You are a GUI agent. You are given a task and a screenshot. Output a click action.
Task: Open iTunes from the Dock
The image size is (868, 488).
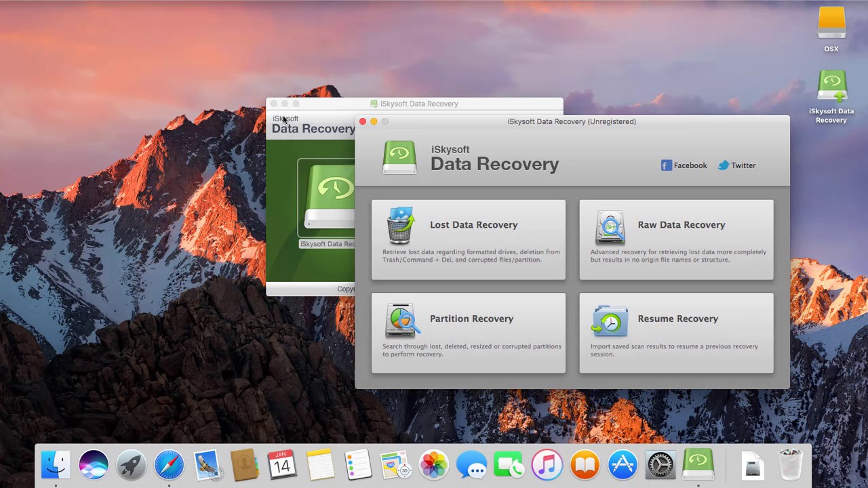pos(547,465)
